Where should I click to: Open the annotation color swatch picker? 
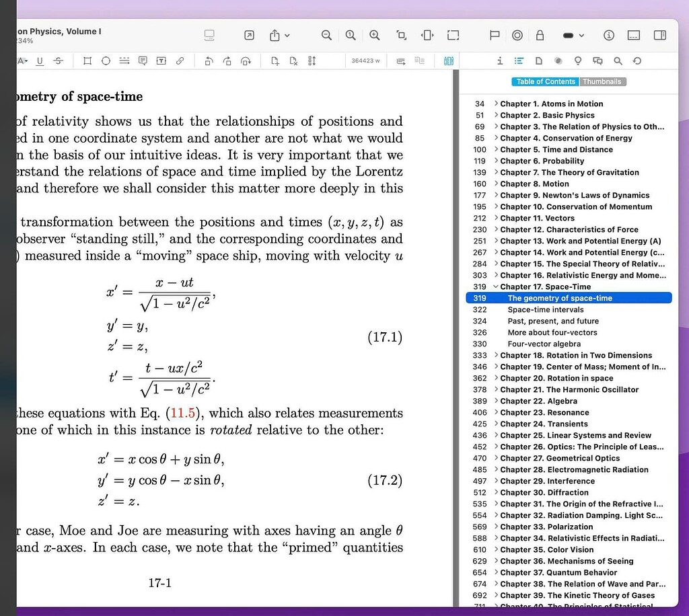tap(569, 35)
